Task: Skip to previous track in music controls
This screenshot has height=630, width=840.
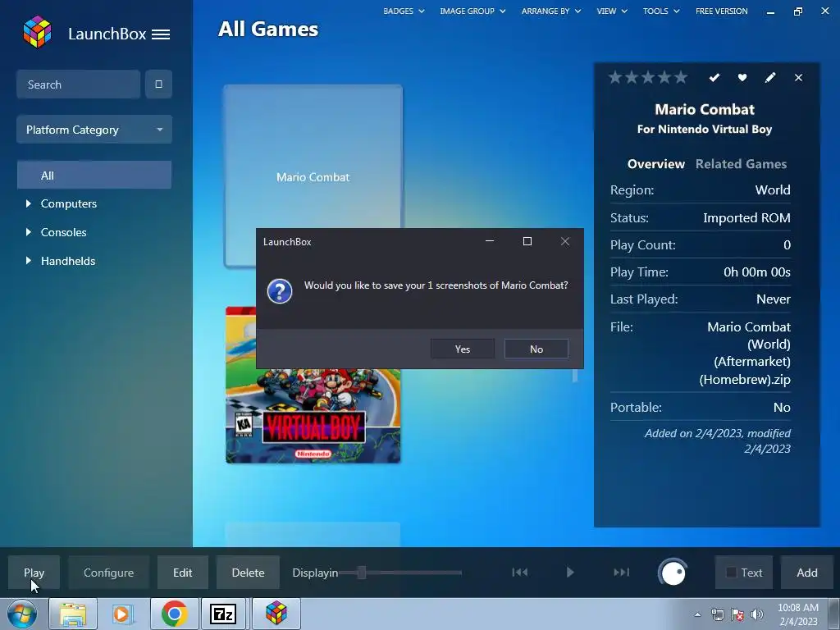Action: (x=519, y=572)
